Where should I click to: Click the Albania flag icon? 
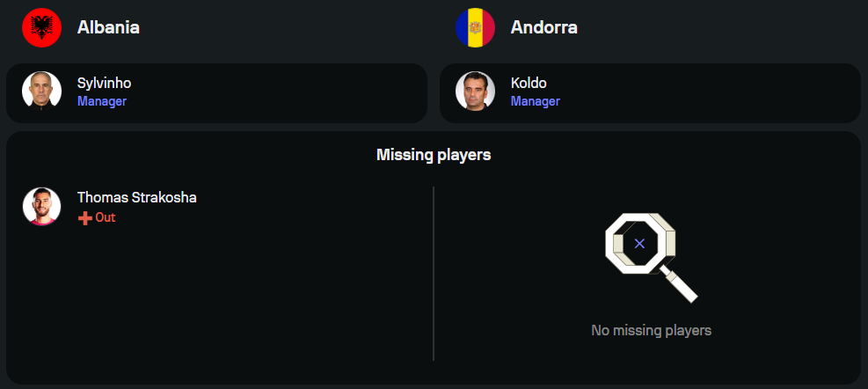click(41, 27)
